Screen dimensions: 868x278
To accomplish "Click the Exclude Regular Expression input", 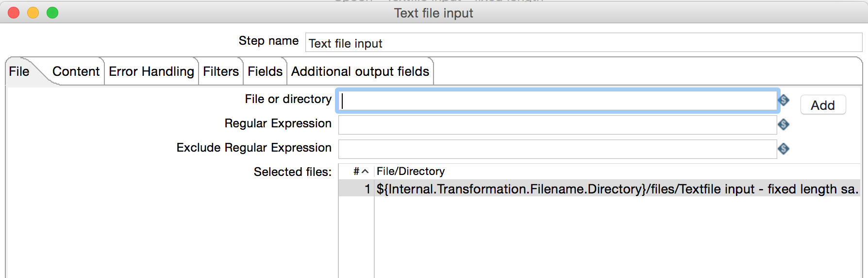I will click(557, 149).
